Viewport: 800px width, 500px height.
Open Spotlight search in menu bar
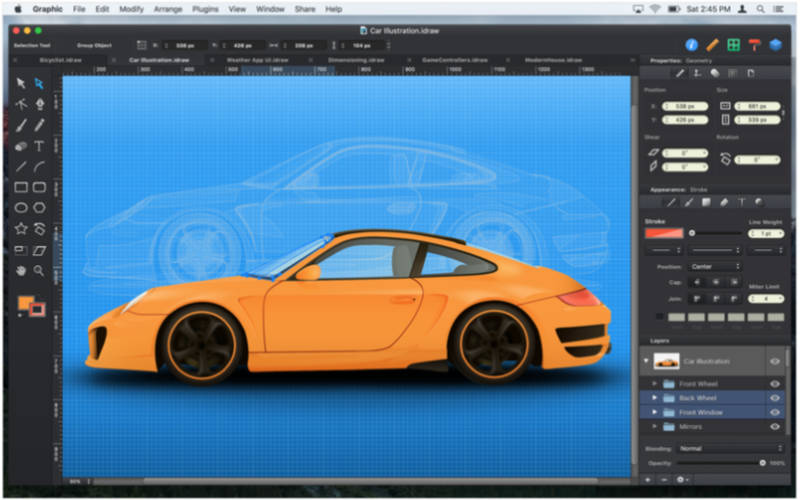[761, 9]
